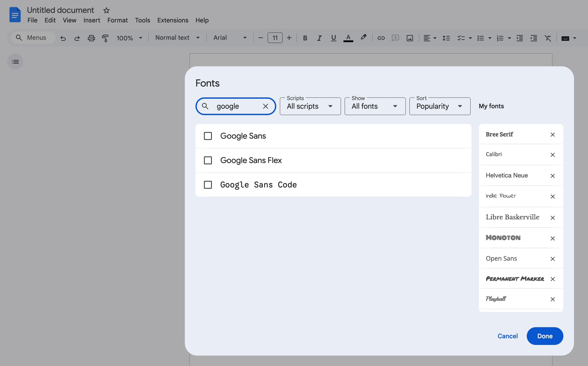Click the Done button
588x366 pixels.
(545, 336)
